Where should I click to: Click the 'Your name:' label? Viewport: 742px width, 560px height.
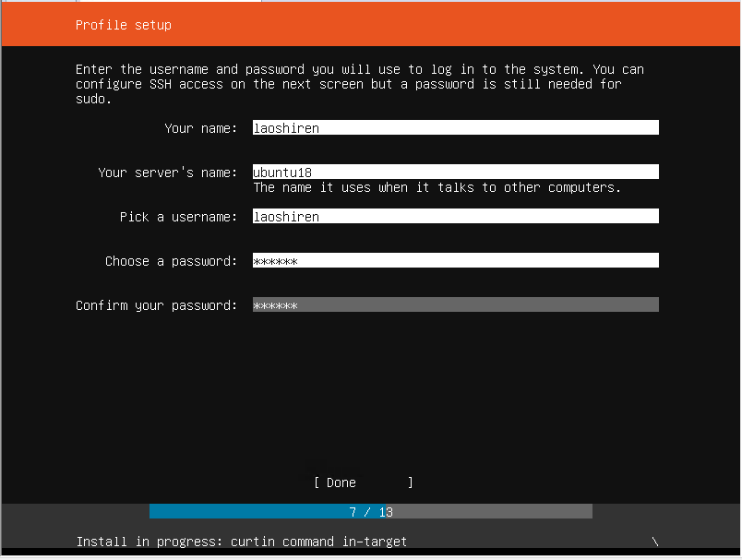click(x=200, y=128)
